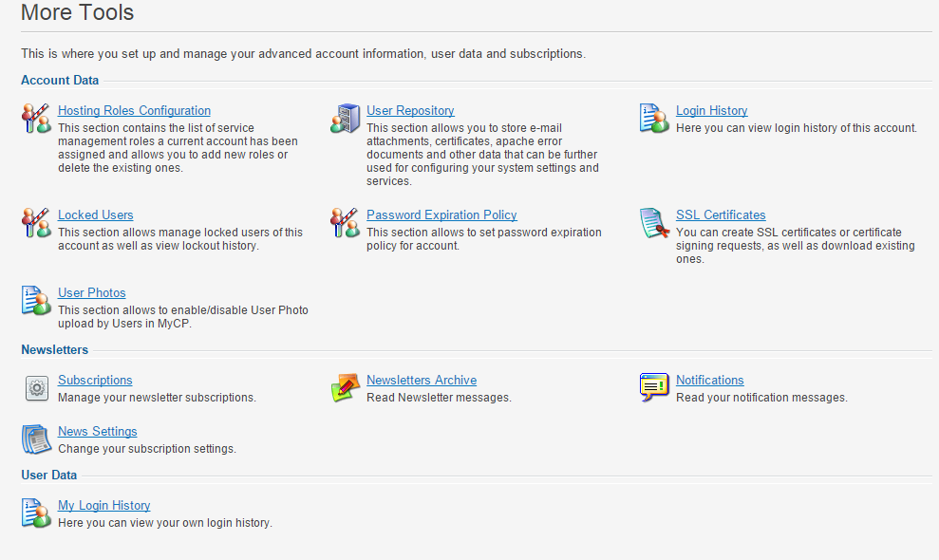Click the User Repository server icon
The width and height of the screenshot is (939, 560).
click(346, 118)
